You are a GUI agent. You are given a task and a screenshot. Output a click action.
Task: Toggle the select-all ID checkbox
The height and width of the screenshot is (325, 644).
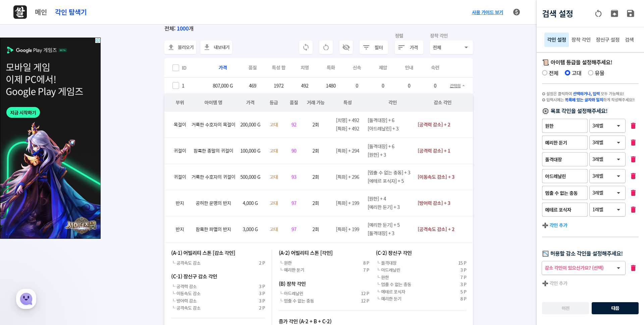coord(176,68)
